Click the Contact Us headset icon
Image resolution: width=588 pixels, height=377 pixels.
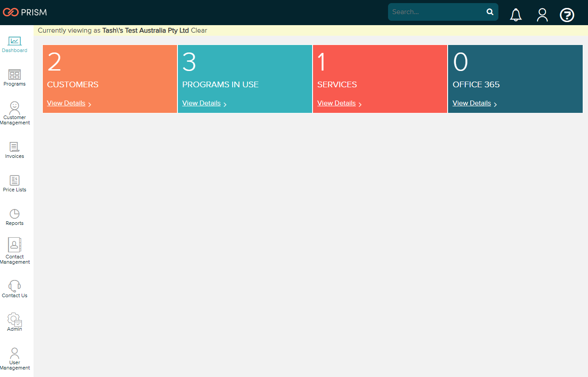[x=15, y=286]
